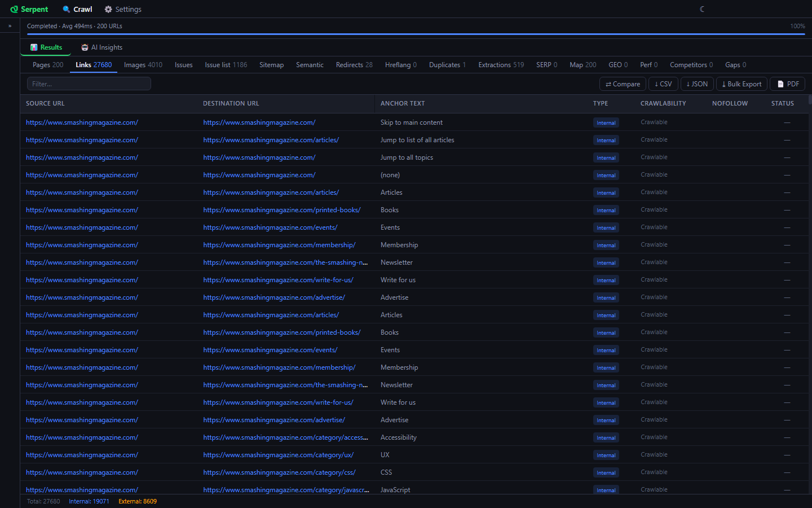
Task: Open the Perf tab
Action: [x=648, y=65]
